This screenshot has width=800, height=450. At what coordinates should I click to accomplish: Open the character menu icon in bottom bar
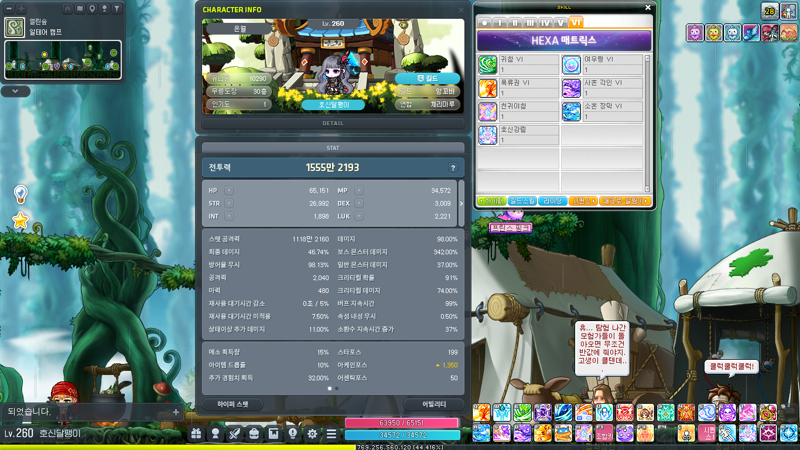[216, 434]
